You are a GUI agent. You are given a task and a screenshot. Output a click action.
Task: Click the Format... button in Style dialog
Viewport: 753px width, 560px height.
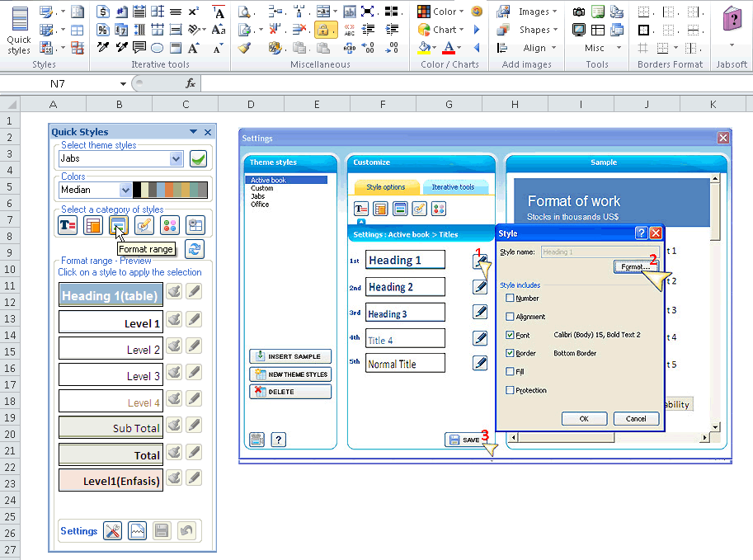click(635, 266)
